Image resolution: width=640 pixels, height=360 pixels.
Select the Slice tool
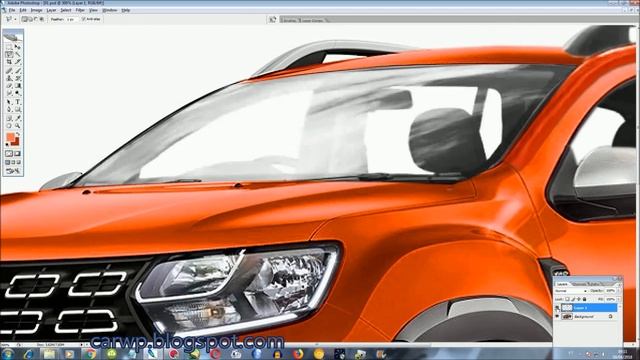point(18,62)
